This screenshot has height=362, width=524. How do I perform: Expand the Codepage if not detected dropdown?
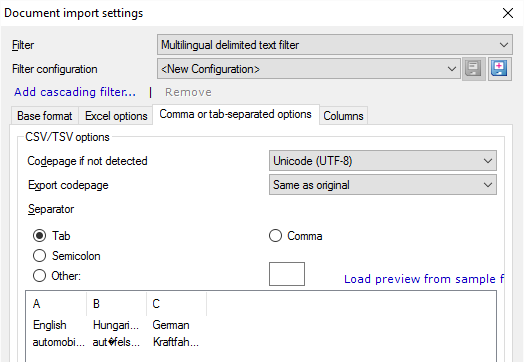383,161
